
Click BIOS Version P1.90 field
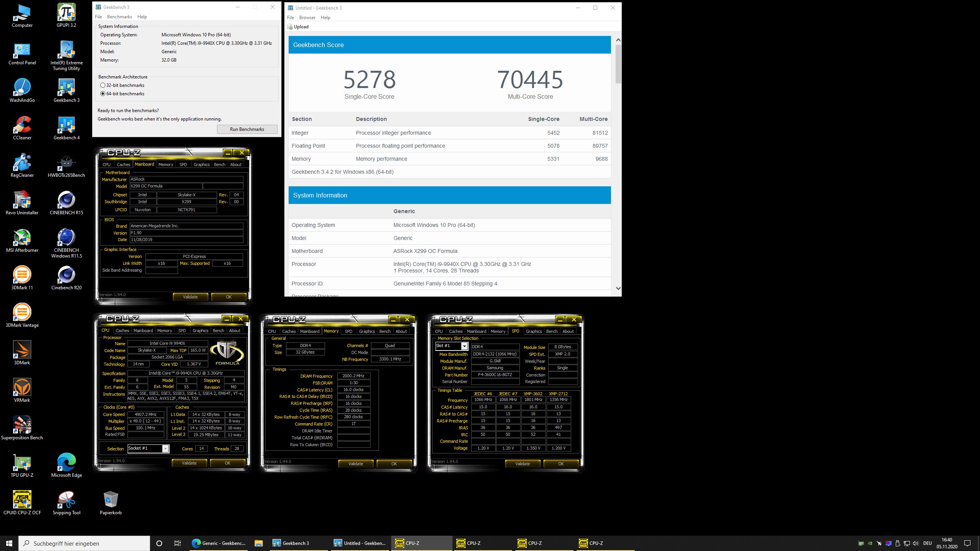click(x=186, y=233)
